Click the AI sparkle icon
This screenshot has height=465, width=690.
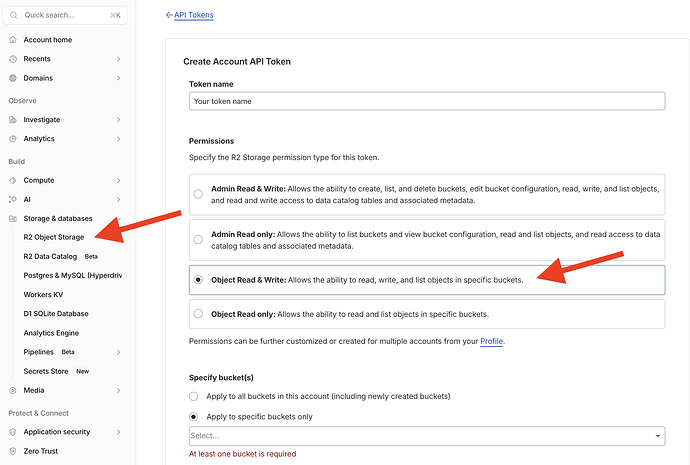[x=13, y=199]
